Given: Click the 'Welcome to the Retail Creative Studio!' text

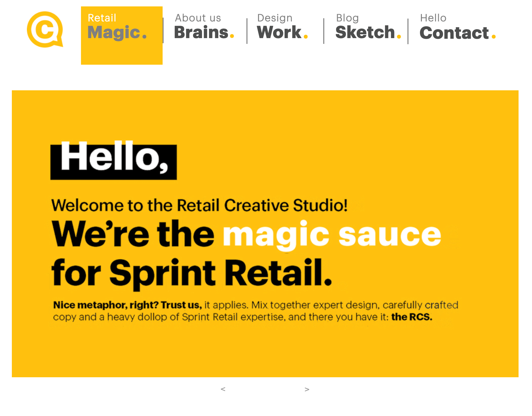Looking at the screenshot, I should [199, 205].
